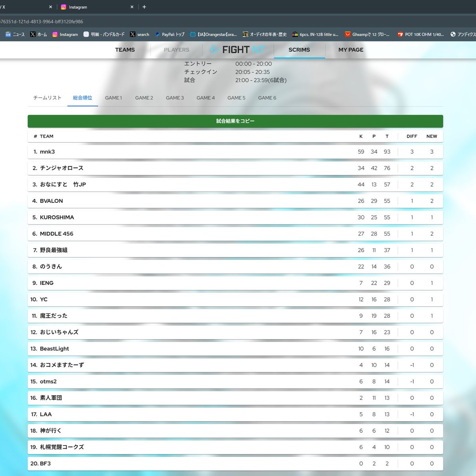Viewport: 476px width, 476px height.
Task: Open the Instagram bookmark in bookmarks bar
Action: pyautogui.click(x=65, y=35)
